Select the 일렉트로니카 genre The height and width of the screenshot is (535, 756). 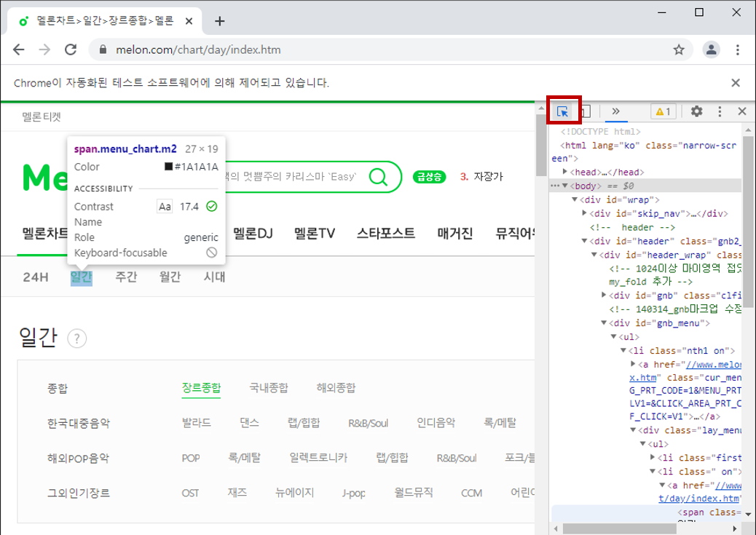[318, 457]
